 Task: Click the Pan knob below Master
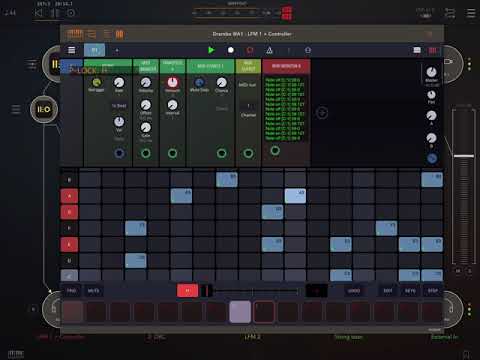[431, 95]
